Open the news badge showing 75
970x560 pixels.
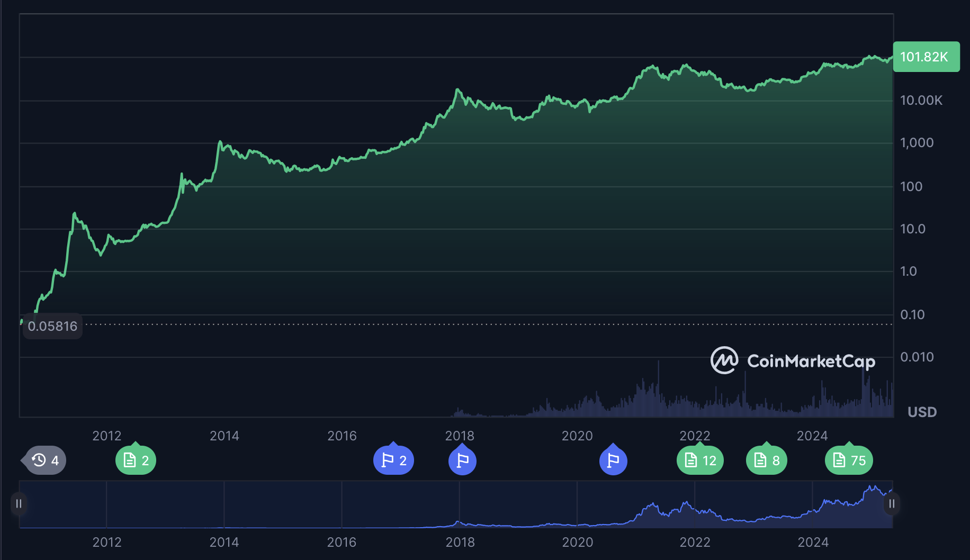(x=849, y=460)
